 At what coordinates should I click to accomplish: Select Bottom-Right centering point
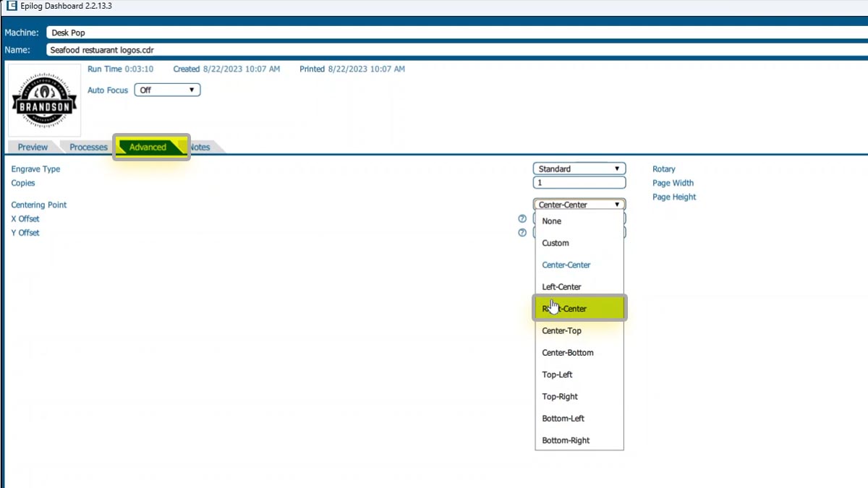click(x=566, y=440)
